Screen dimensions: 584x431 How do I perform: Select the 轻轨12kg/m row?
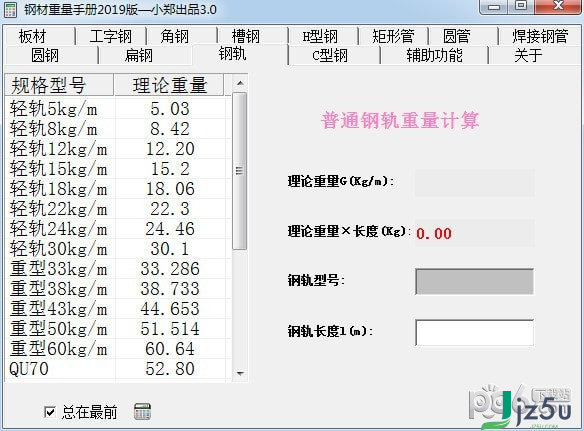pyautogui.click(x=117, y=149)
